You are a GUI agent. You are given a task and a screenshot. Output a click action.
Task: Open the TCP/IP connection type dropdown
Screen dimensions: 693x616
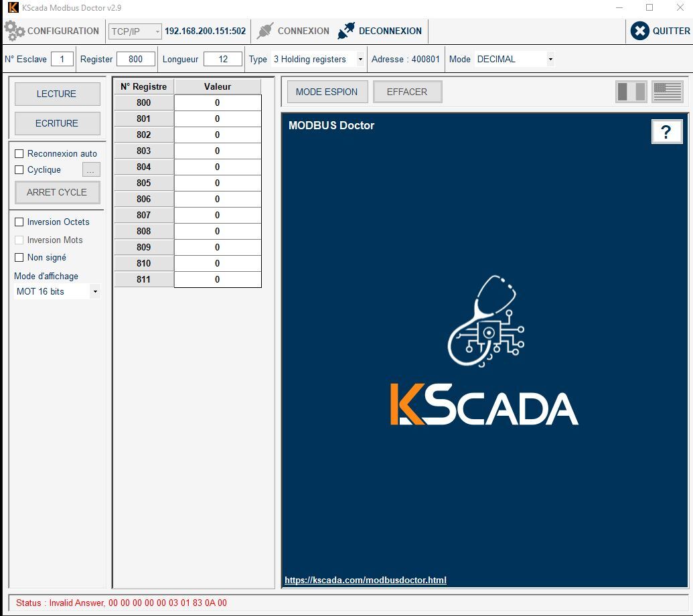(135, 31)
